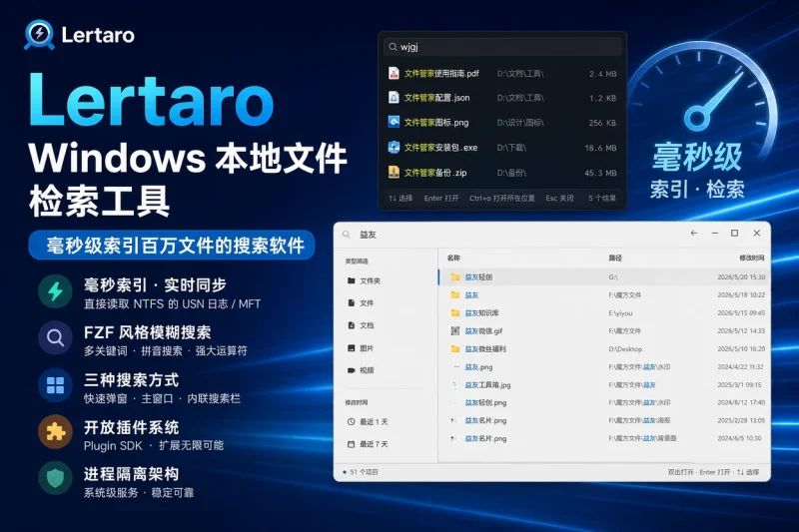Click the lightning icon beside 毫秒索引 · 实时同步
The image size is (799, 532).
pos(55,291)
